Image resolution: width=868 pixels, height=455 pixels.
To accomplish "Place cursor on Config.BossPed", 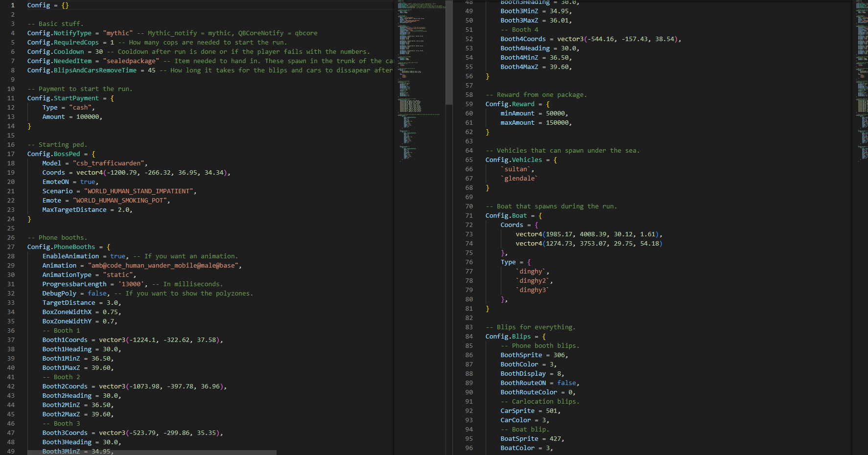I will [x=53, y=154].
